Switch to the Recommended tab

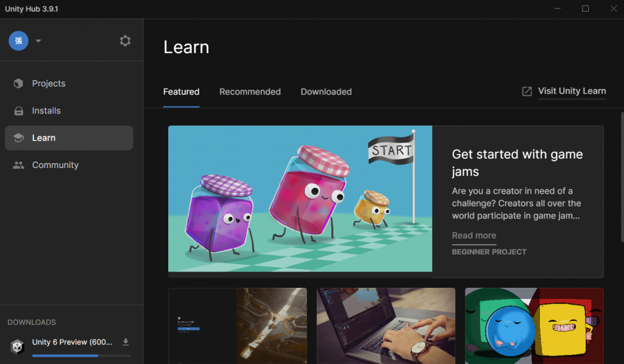coord(250,92)
